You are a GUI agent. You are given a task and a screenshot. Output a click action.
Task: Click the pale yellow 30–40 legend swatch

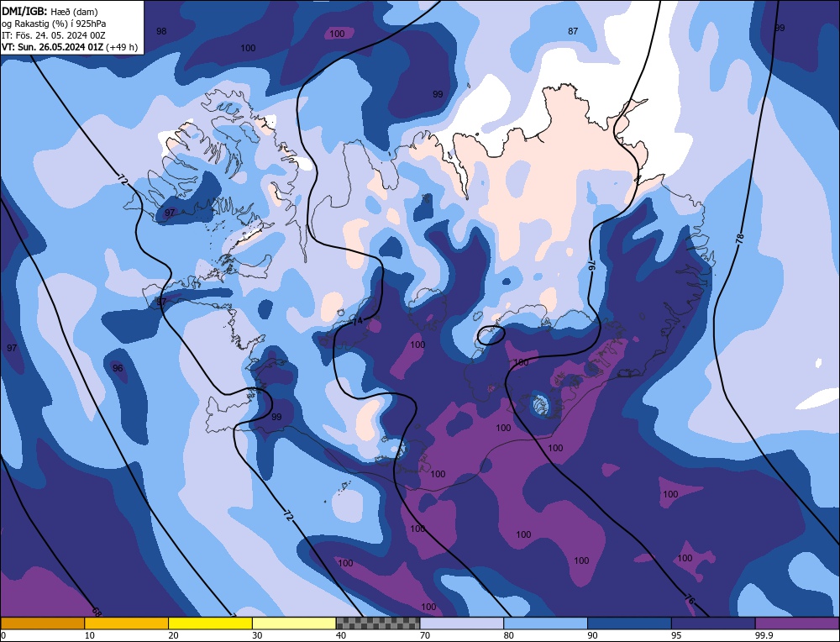(294, 623)
